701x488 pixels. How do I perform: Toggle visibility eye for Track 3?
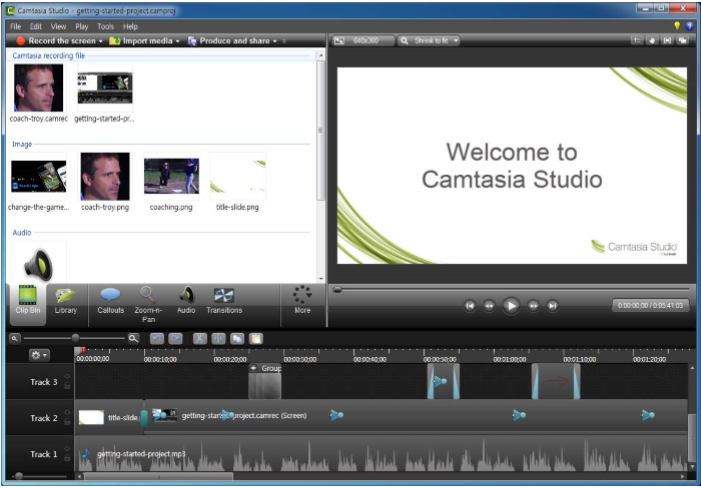[x=67, y=377]
